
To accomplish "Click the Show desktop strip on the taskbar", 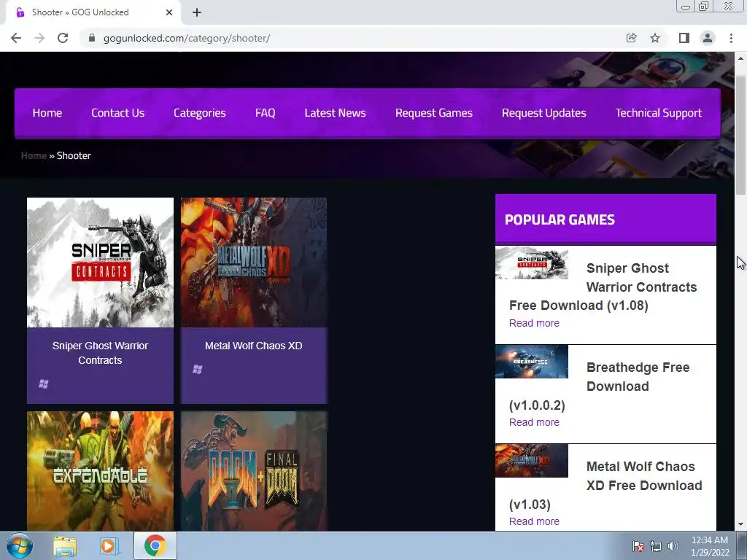I will click(742, 546).
